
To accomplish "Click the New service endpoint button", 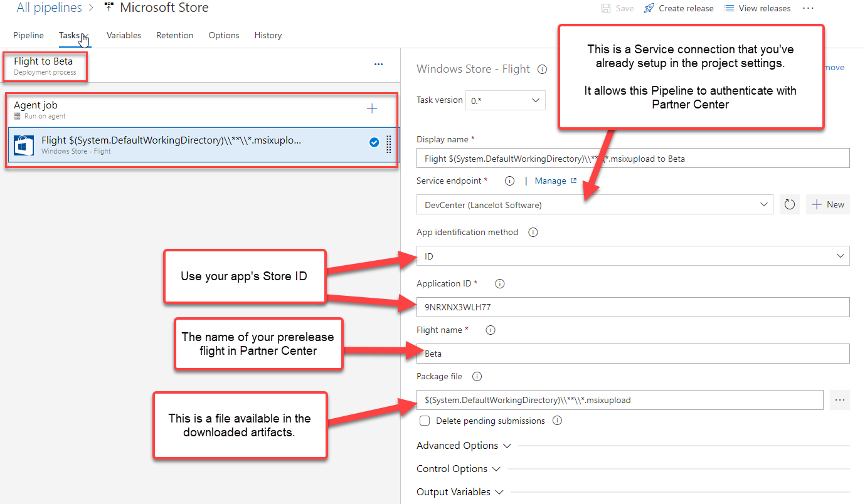I will pos(828,204).
